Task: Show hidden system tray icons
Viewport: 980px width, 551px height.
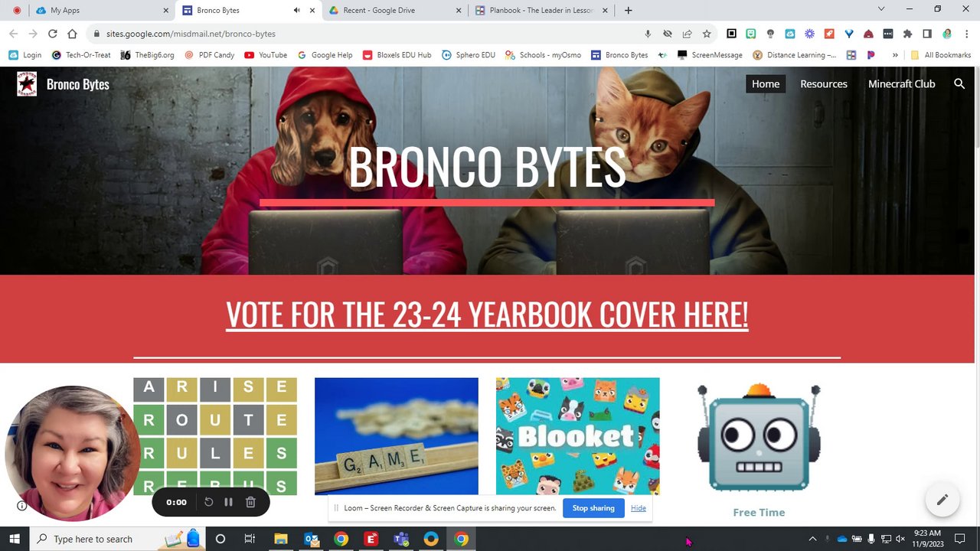Action: (x=812, y=539)
